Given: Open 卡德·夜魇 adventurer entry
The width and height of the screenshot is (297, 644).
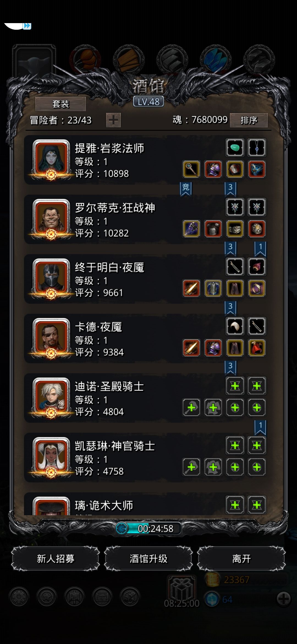Looking at the screenshot, I should click(x=148, y=339).
